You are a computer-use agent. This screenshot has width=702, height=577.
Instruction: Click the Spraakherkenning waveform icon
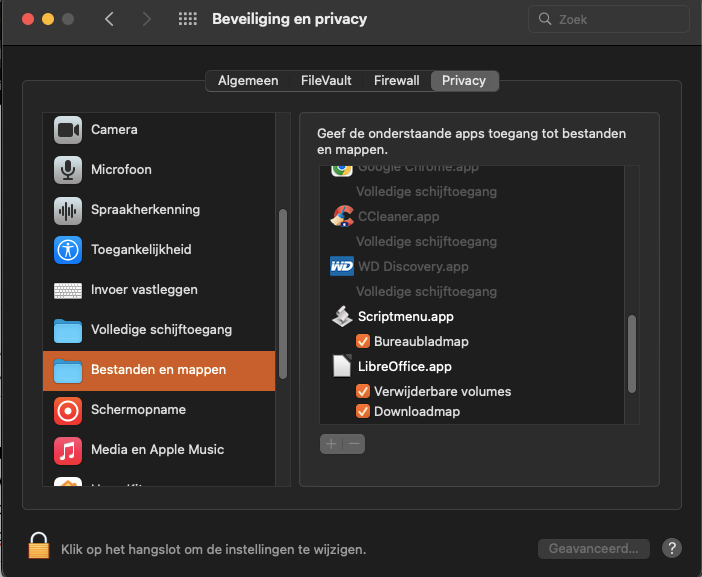click(x=68, y=210)
